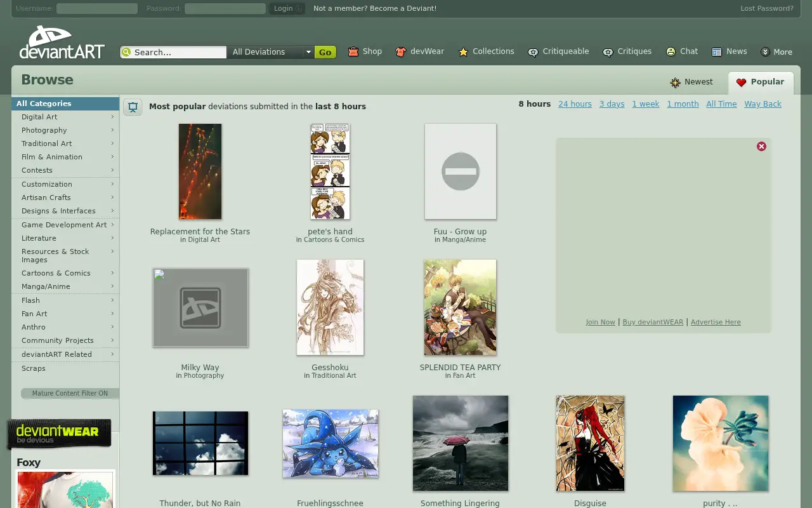Viewport: 812px width, 508px height.
Task: Open the Gesshoku artwork thumbnail
Action: 330,307
